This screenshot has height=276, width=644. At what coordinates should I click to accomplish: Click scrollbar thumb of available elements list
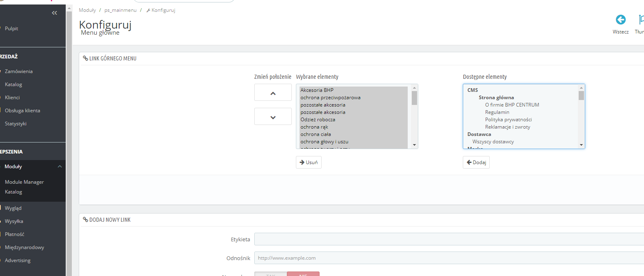click(581, 96)
